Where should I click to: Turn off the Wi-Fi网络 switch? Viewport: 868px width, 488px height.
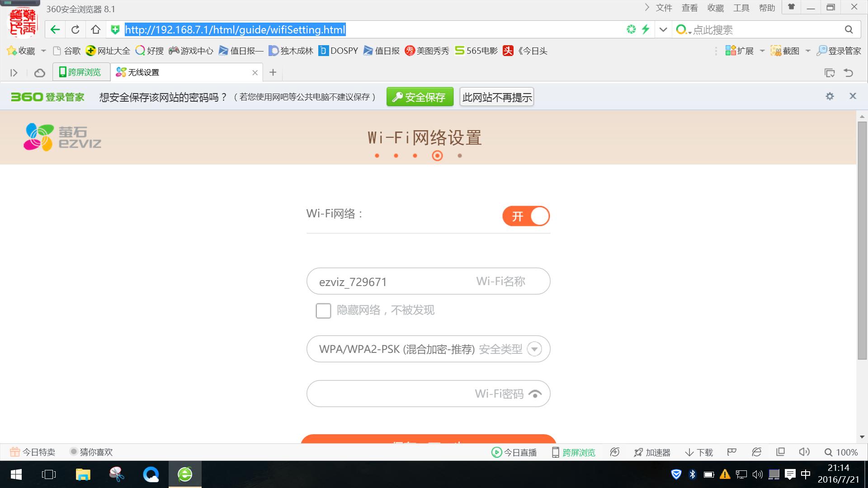(526, 216)
